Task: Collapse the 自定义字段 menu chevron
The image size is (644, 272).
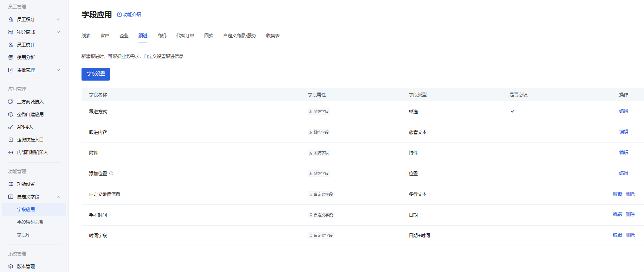Action: (x=58, y=197)
